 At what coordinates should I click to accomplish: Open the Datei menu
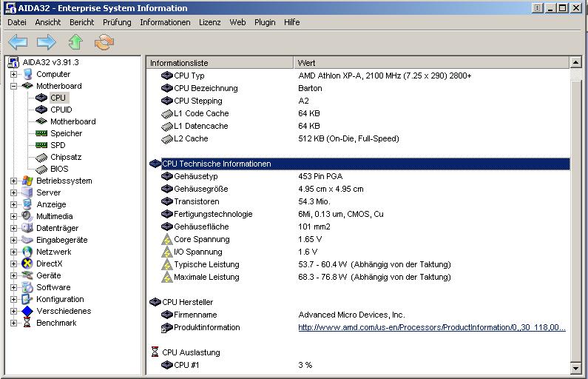pos(17,22)
